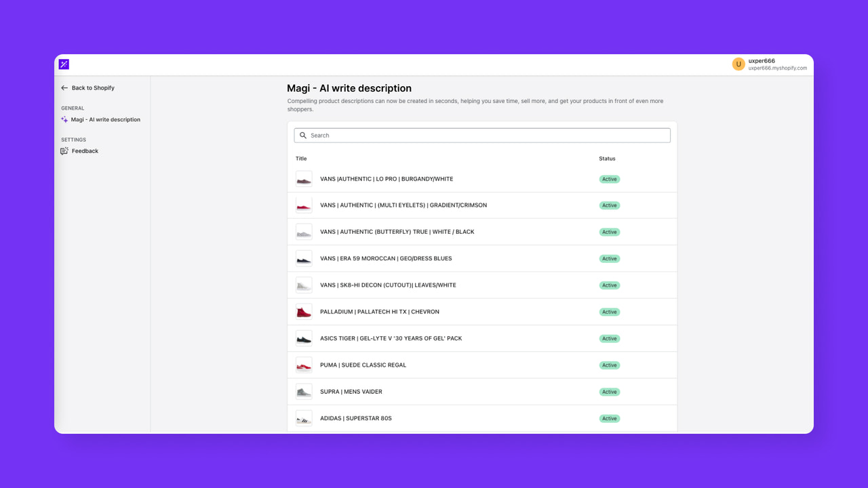Click the Magi app logo in top bar
The image size is (868, 488).
63,64
